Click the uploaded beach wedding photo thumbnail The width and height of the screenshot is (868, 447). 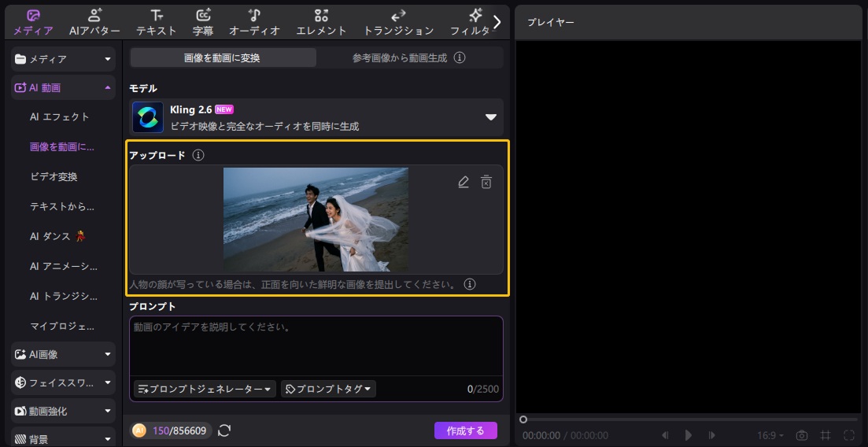coord(316,220)
